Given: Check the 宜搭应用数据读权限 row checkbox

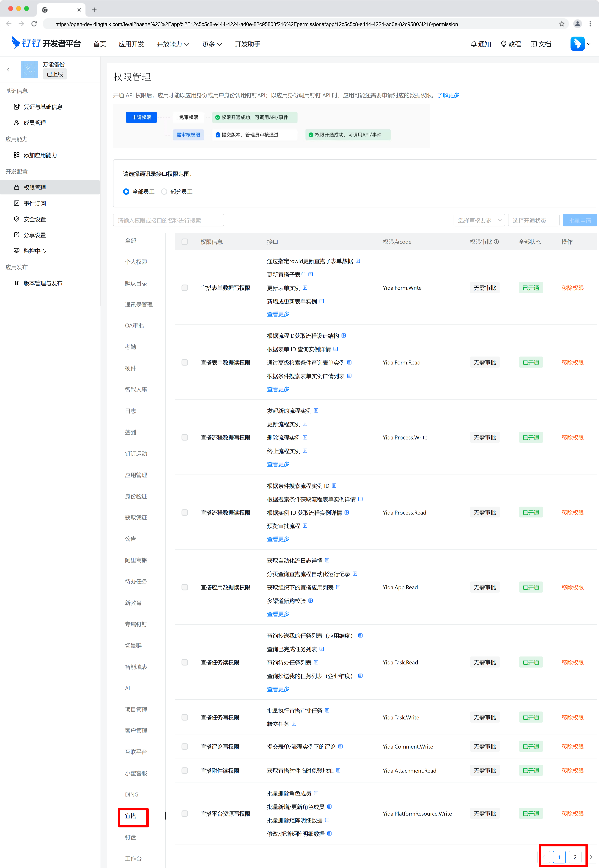Looking at the screenshot, I should [x=185, y=587].
